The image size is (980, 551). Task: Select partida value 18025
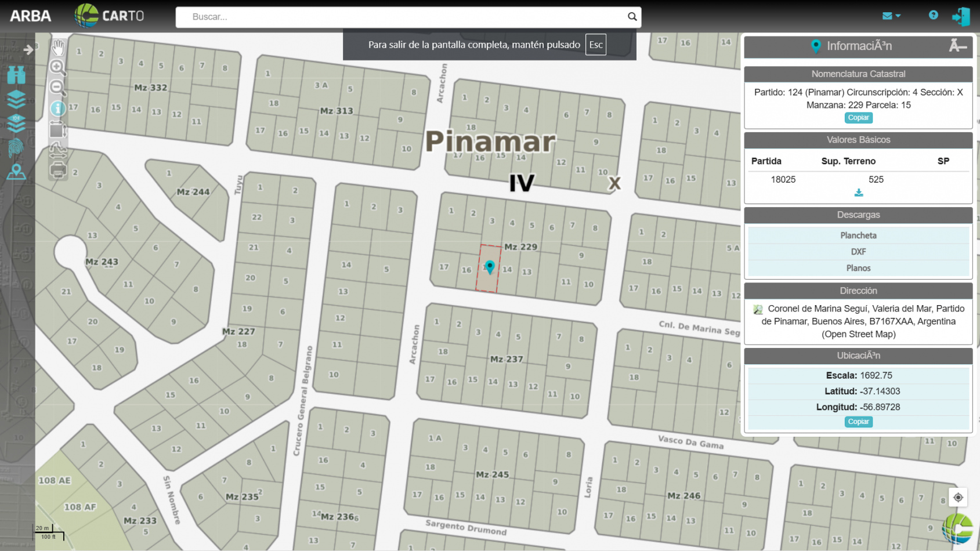point(783,180)
